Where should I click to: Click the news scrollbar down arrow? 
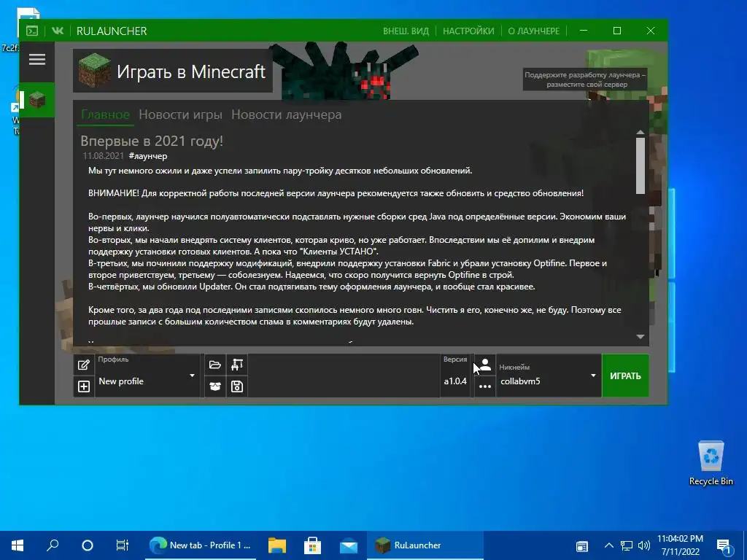[x=640, y=337]
